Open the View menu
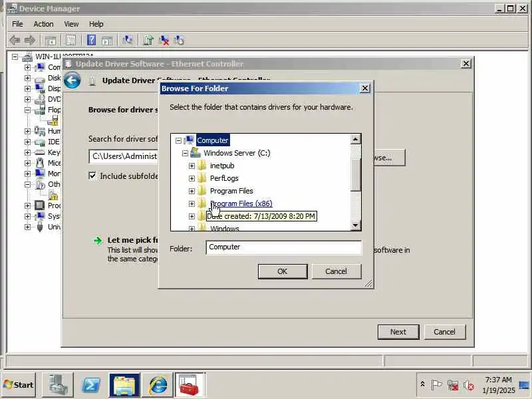The height and width of the screenshot is (399, 532). pos(71,24)
